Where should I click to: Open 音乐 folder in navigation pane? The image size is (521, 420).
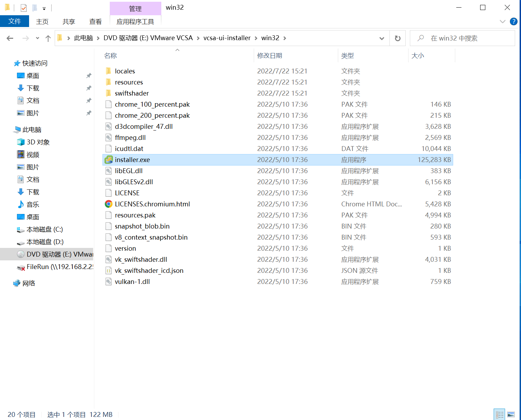tap(28, 204)
